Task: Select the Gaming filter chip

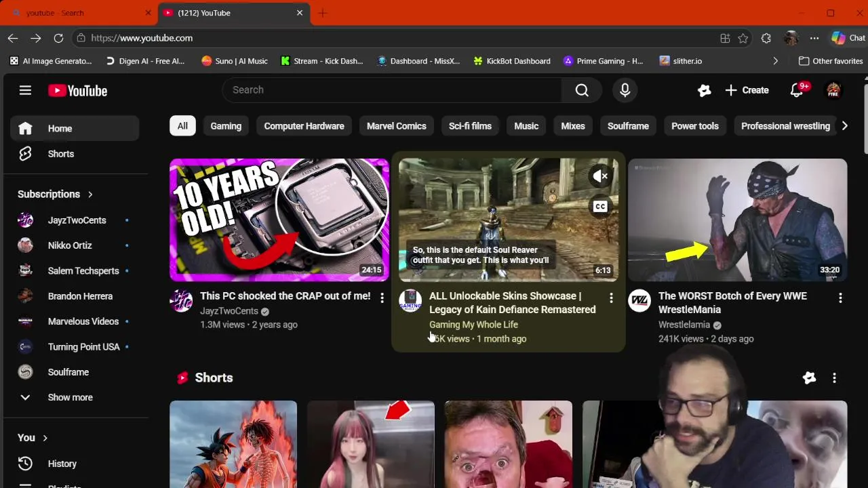Action: [226, 126]
